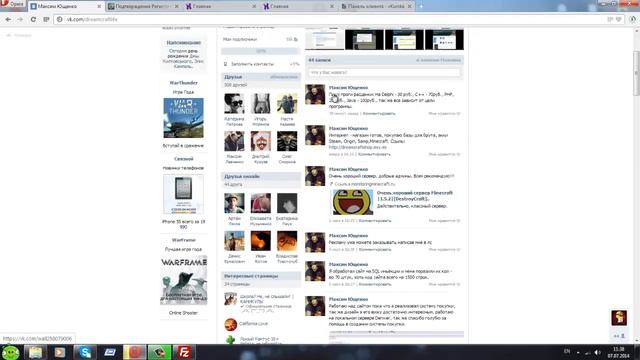Open friend Олег's dark avatar
Viewport: 640px width, 360px height.
[287, 141]
